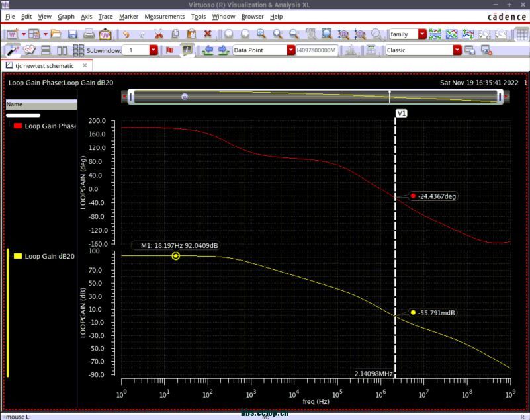The width and height of the screenshot is (530, 420).
Task: Open the Subwindow number dropdown
Action: (154, 50)
